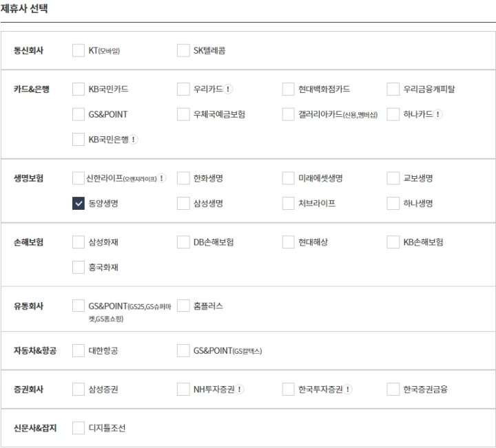The width and height of the screenshot is (496, 448).
Task: Click info icon next to 한국투자증권
Action: pyautogui.click(x=348, y=390)
